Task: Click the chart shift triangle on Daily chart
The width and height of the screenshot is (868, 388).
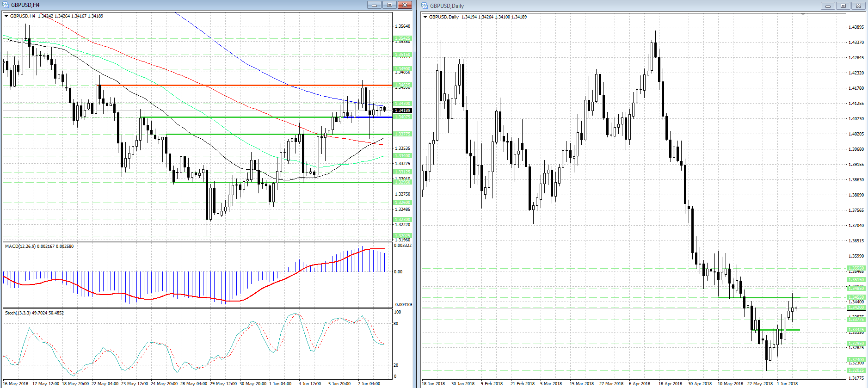Action: coord(803,15)
